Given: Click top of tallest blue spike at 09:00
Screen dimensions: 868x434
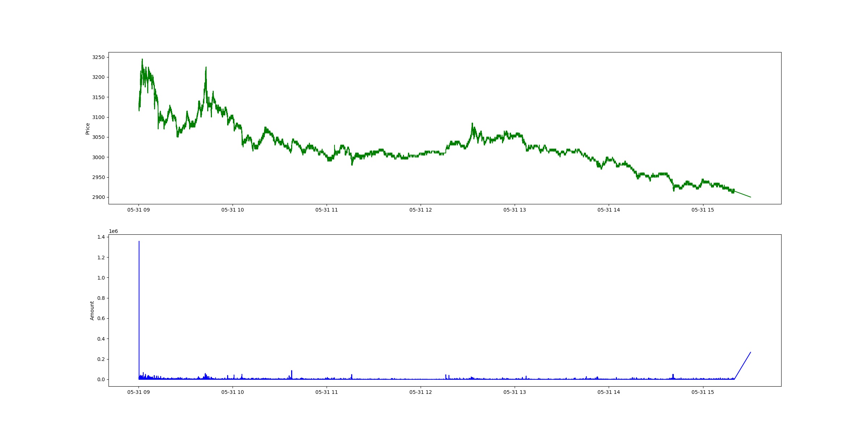Looking at the screenshot, I should 139,242.
